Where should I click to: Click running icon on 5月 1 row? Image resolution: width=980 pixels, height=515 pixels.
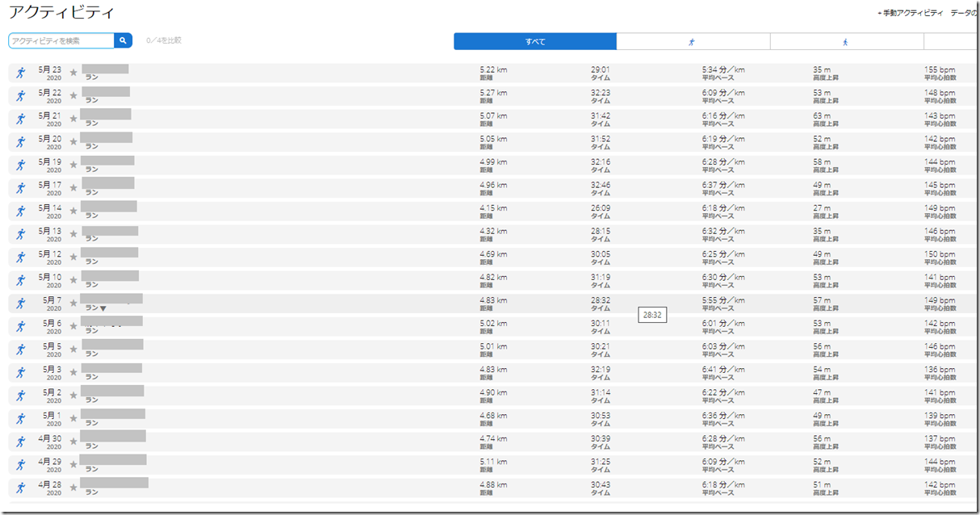coord(21,419)
